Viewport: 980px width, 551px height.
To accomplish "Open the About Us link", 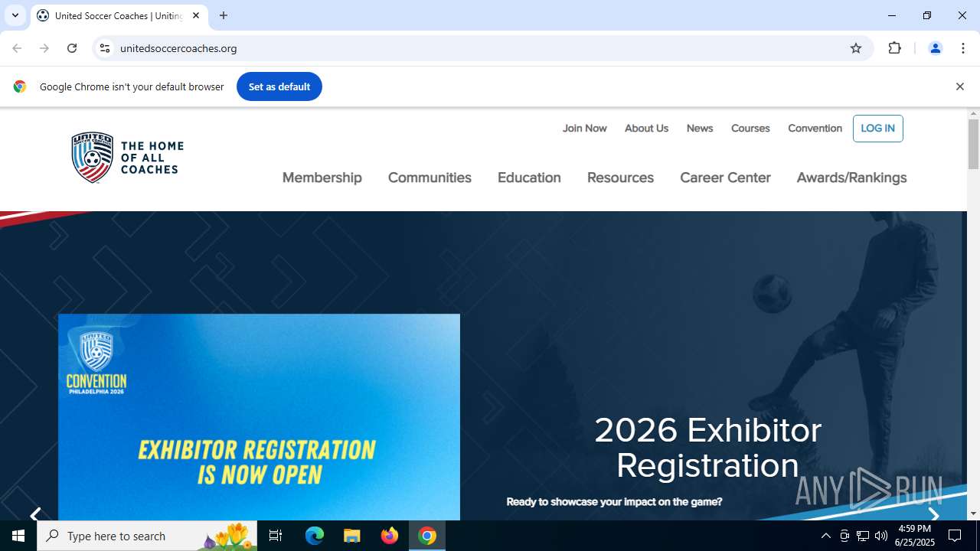I will point(646,128).
